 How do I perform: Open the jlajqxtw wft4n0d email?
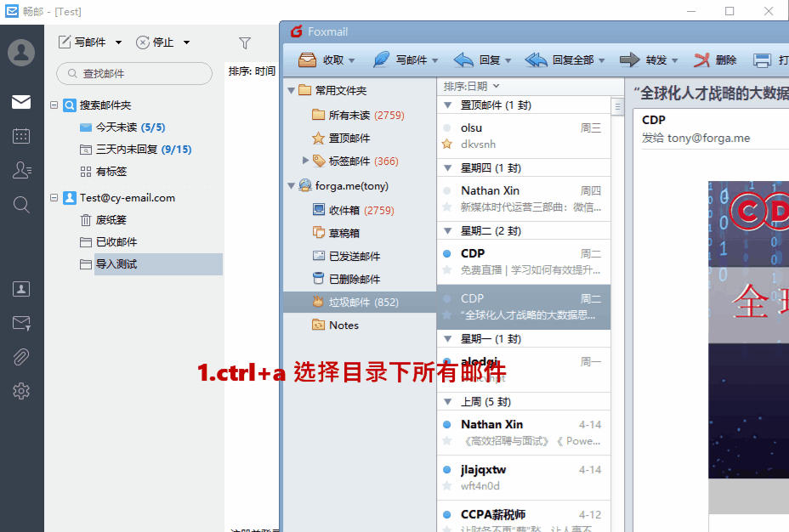524,478
